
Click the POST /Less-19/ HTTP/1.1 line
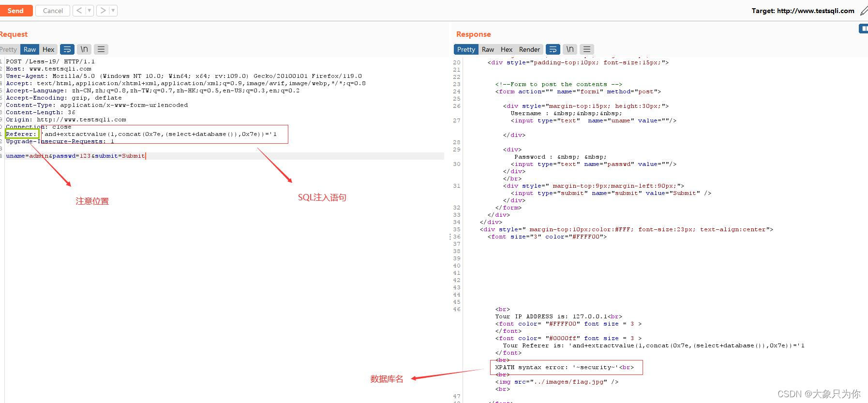pyautogui.click(x=50, y=61)
